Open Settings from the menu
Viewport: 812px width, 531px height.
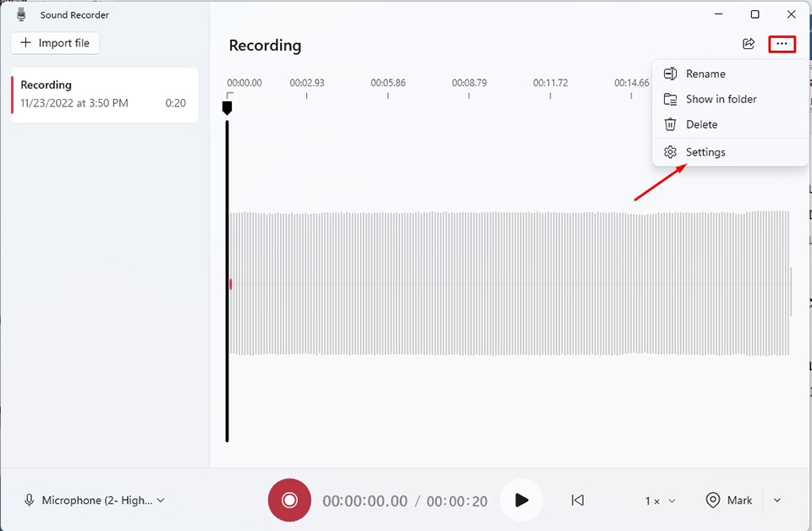[x=705, y=152]
